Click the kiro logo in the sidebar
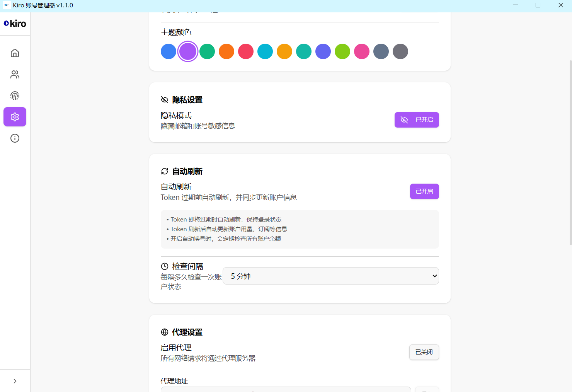Image resolution: width=572 pixels, height=392 pixels. pyautogui.click(x=15, y=24)
